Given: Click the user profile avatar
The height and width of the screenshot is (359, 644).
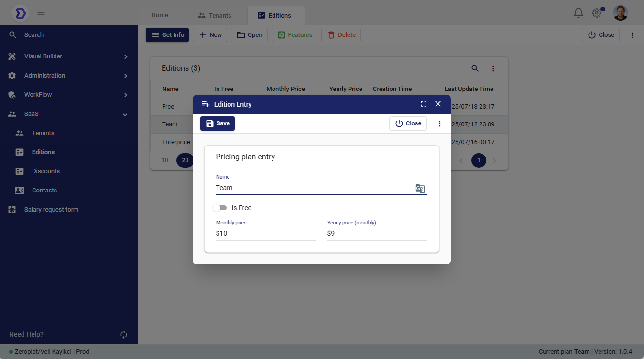Looking at the screenshot, I should (621, 13).
